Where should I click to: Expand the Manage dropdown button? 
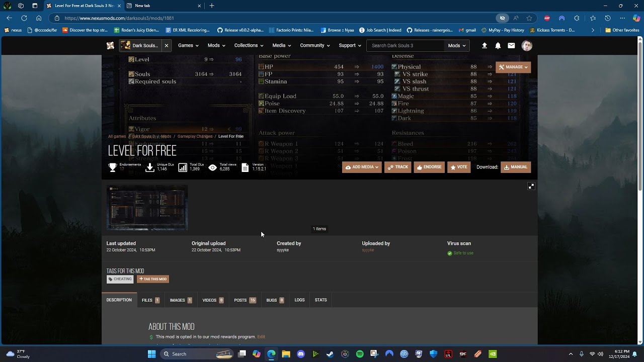click(x=513, y=67)
